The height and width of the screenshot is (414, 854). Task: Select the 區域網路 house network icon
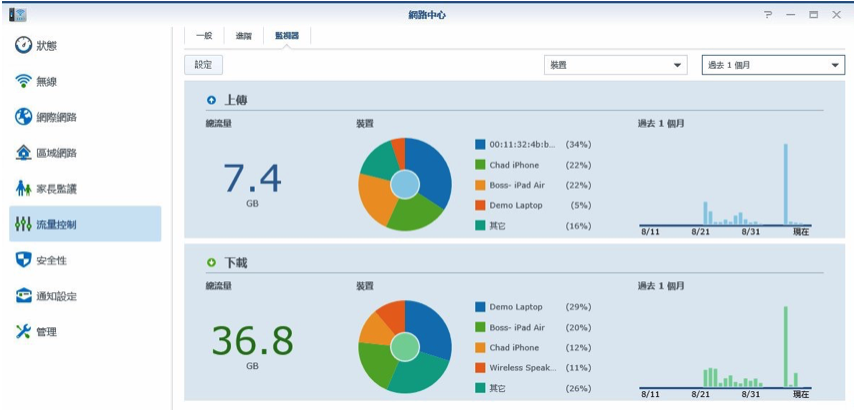tap(23, 153)
